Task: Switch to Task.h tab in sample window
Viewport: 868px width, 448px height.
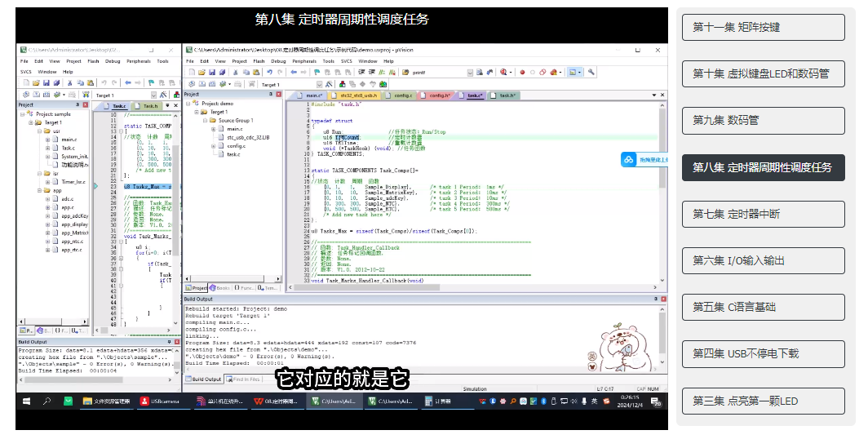Action: point(147,106)
